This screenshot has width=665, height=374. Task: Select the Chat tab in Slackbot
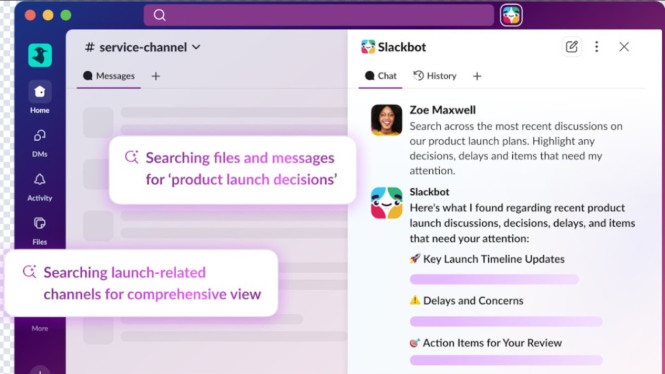tap(380, 76)
